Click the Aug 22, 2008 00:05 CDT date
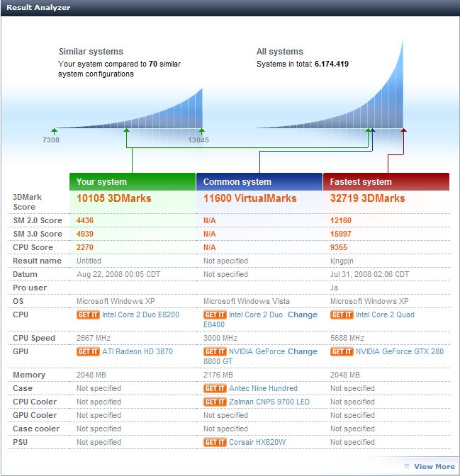460x476 pixels. (118, 274)
